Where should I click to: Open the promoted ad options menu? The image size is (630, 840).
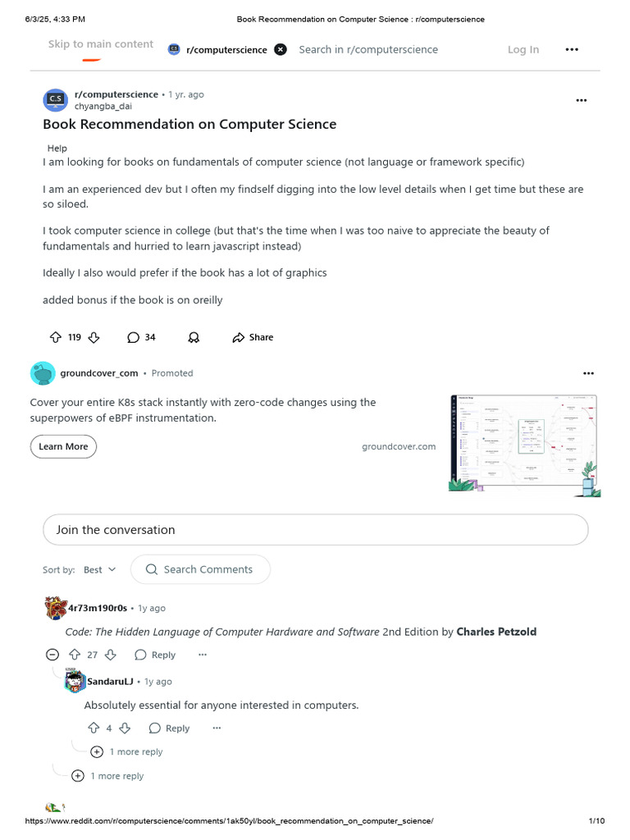pos(588,373)
